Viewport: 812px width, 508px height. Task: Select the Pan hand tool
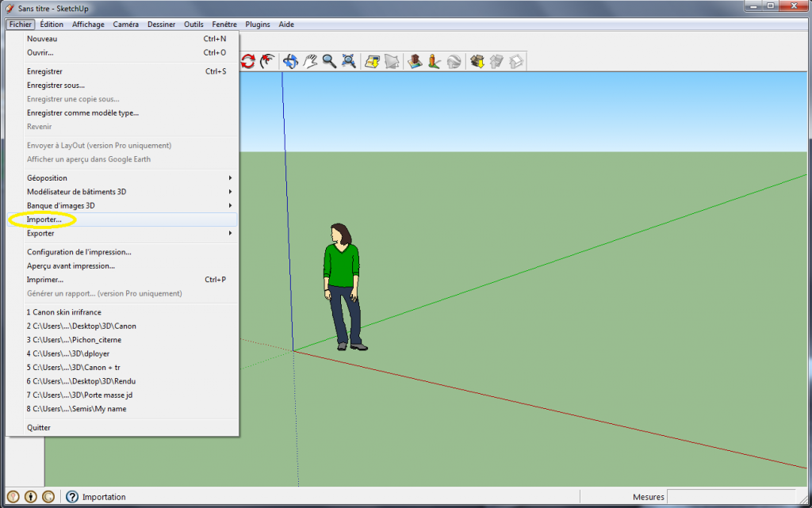click(310, 62)
